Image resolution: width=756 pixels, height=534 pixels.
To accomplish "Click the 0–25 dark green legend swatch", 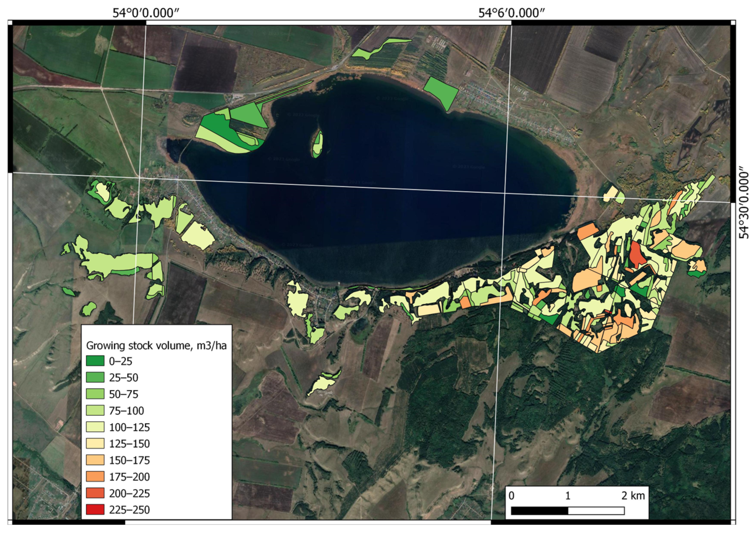I will 95,361.
